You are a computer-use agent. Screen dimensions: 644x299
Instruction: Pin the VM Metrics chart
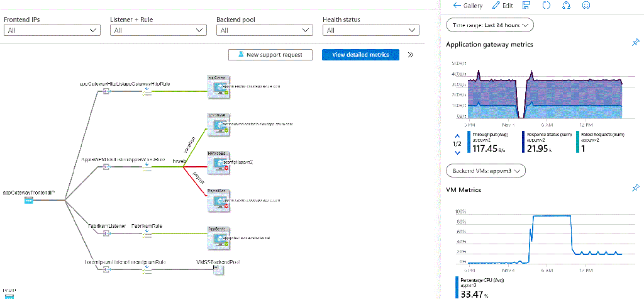(x=636, y=188)
